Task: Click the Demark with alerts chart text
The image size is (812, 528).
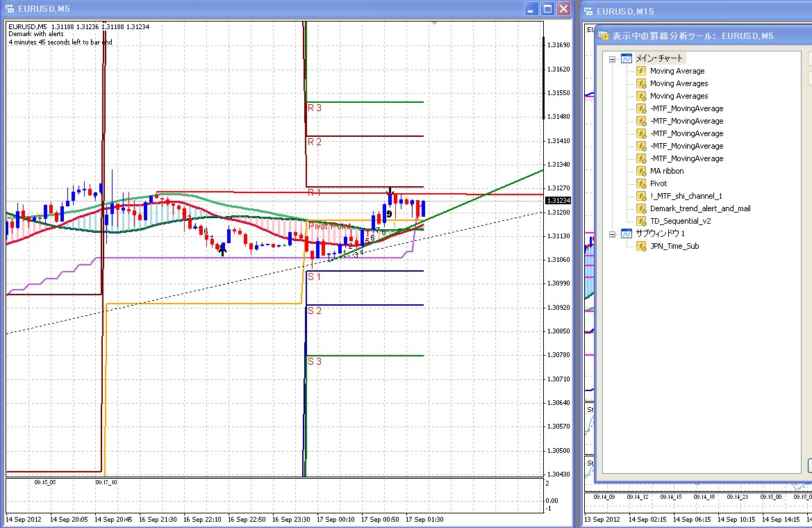Action: [x=36, y=33]
